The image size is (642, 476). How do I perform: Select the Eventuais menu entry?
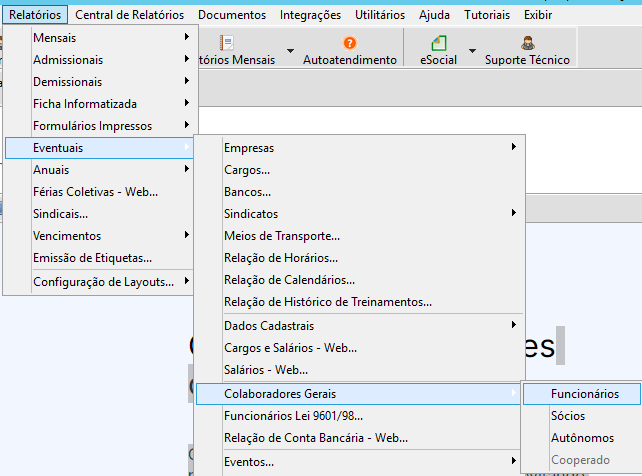coord(99,148)
